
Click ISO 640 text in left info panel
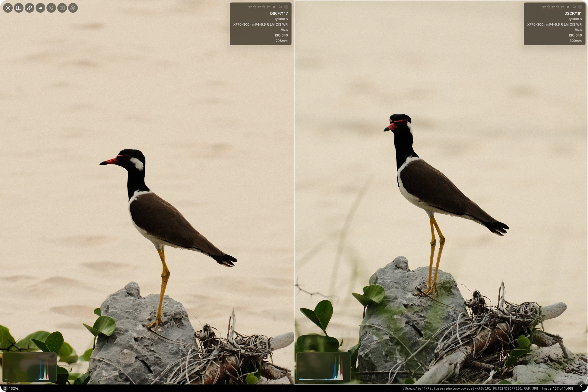tap(281, 35)
